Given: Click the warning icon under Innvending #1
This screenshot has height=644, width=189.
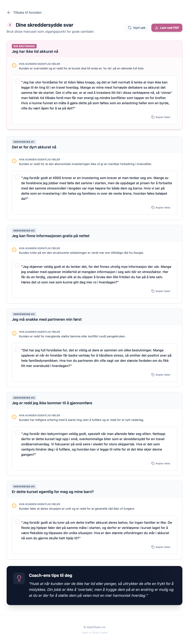Looking at the screenshot, I should coord(14,161).
